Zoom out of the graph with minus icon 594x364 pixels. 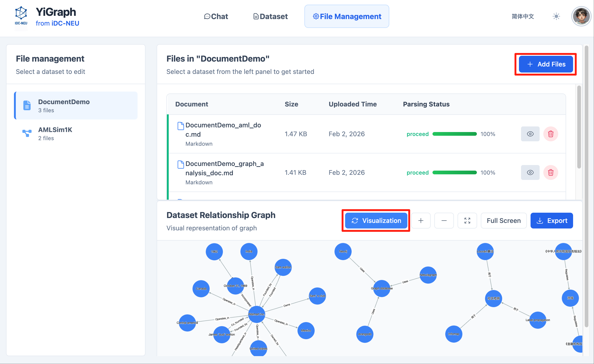click(444, 220)
